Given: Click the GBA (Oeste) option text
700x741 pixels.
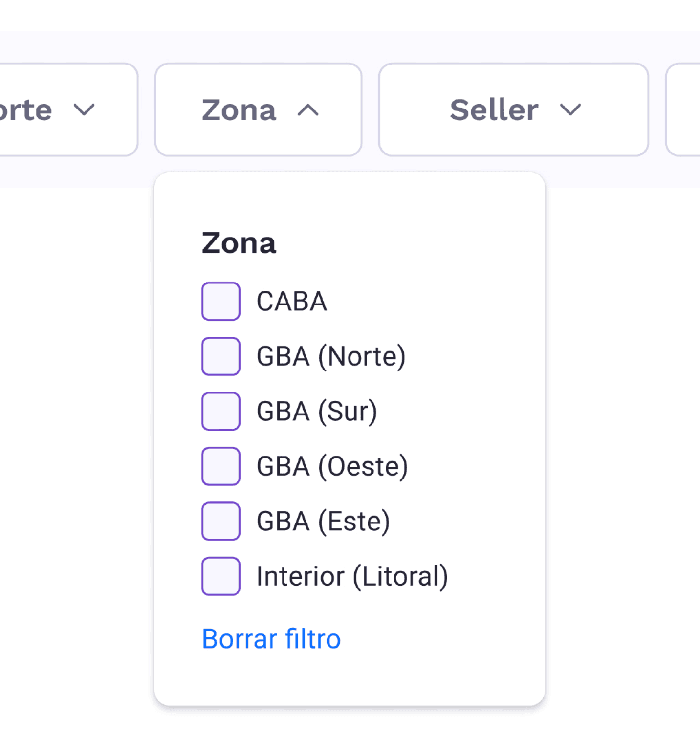Looking at the screenshot, I should [332, 466].
